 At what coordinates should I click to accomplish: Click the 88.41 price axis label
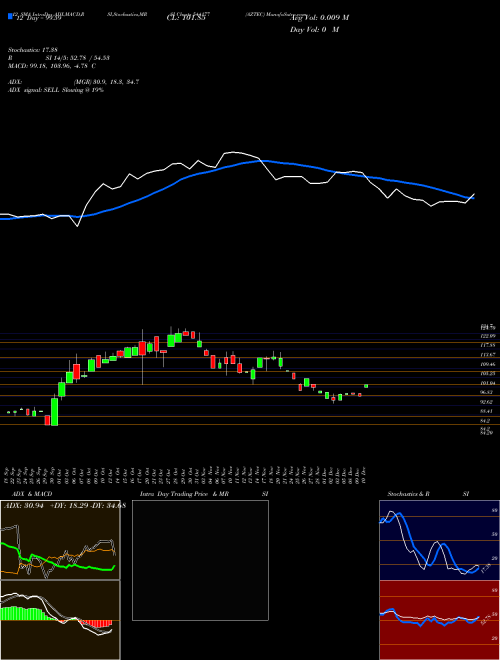tap(487, 411)
